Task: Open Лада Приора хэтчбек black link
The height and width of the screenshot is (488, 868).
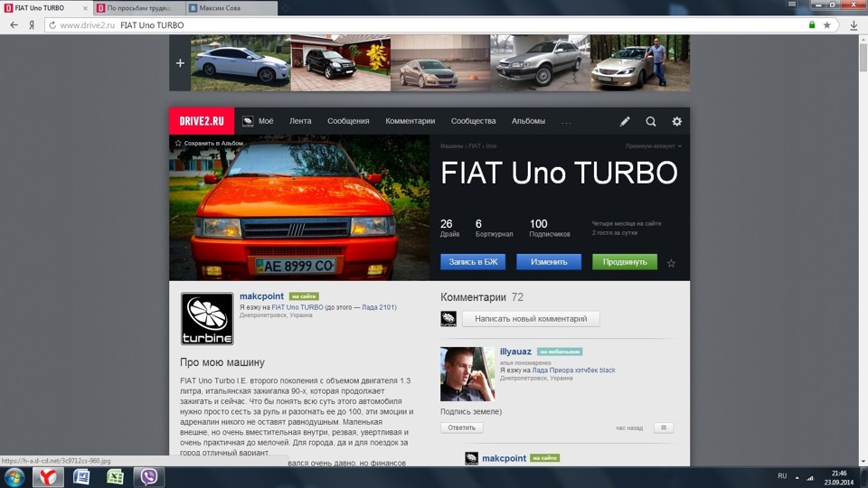Action: [x=573, y=371]
